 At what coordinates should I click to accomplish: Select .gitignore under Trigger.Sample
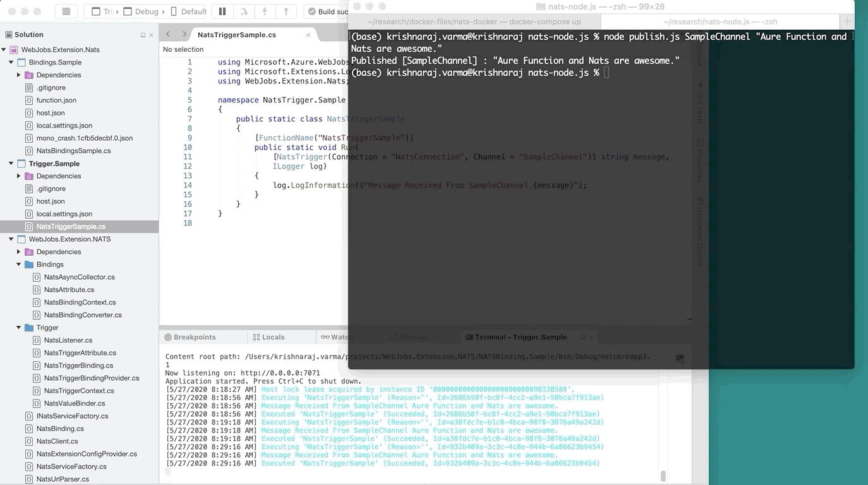[x=51, y=189]
